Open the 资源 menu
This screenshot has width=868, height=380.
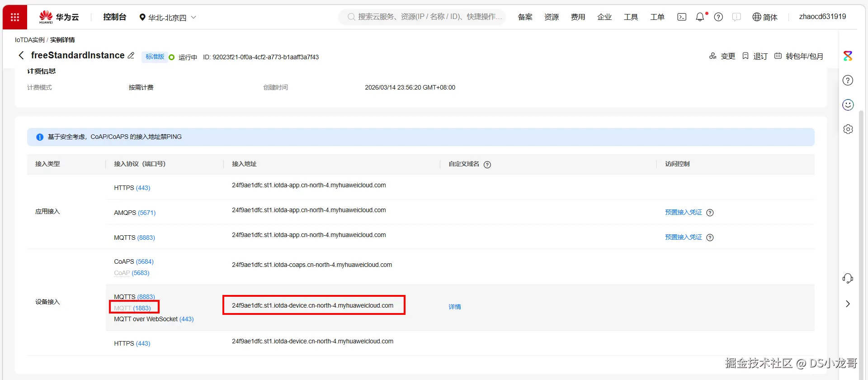point(552,17)
